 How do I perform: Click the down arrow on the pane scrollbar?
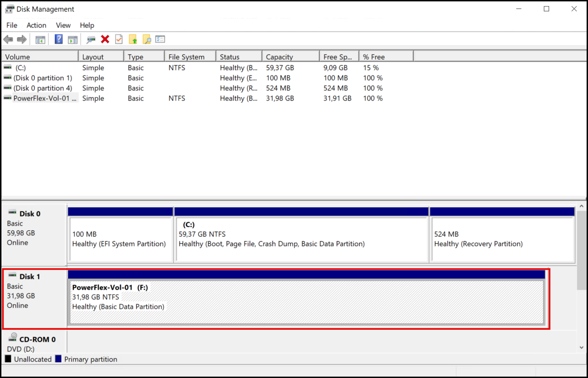(x=581, y=348)
